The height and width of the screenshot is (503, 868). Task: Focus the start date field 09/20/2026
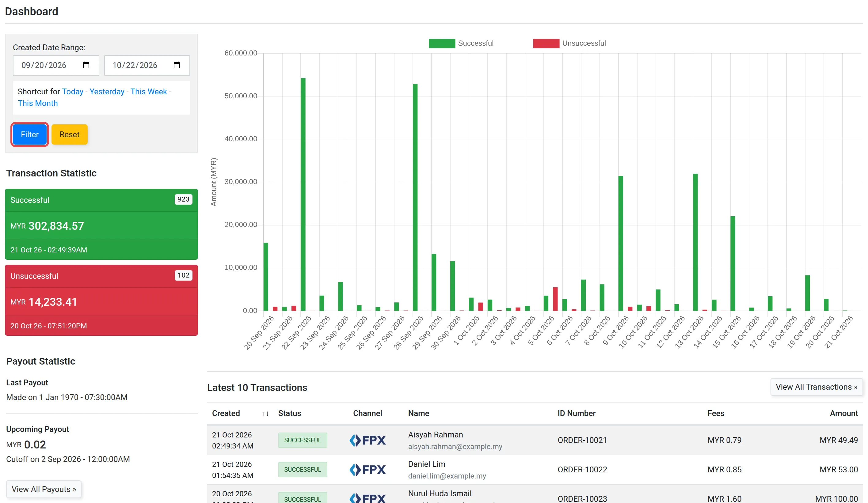pos(56,66)
